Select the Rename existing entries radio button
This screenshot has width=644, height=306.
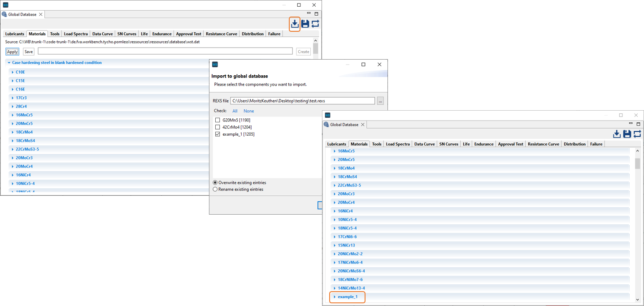215,189
